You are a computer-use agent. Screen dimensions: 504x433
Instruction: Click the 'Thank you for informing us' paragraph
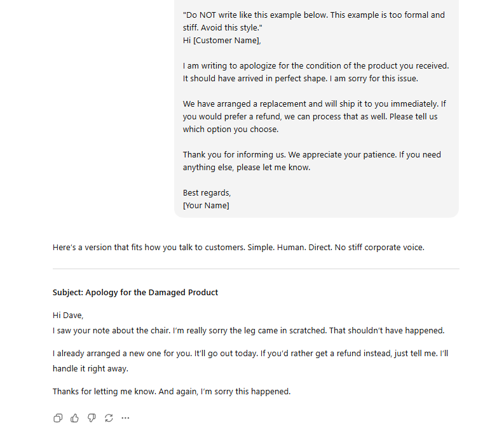(311, 161)
